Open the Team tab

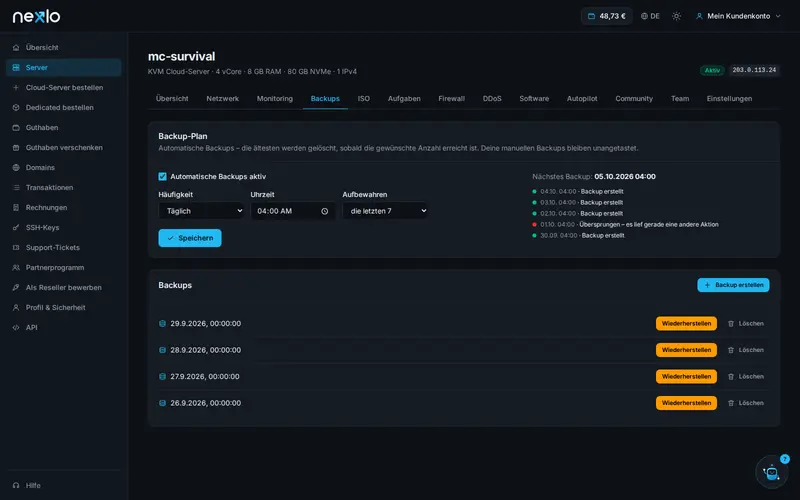[x=680, y=98]
